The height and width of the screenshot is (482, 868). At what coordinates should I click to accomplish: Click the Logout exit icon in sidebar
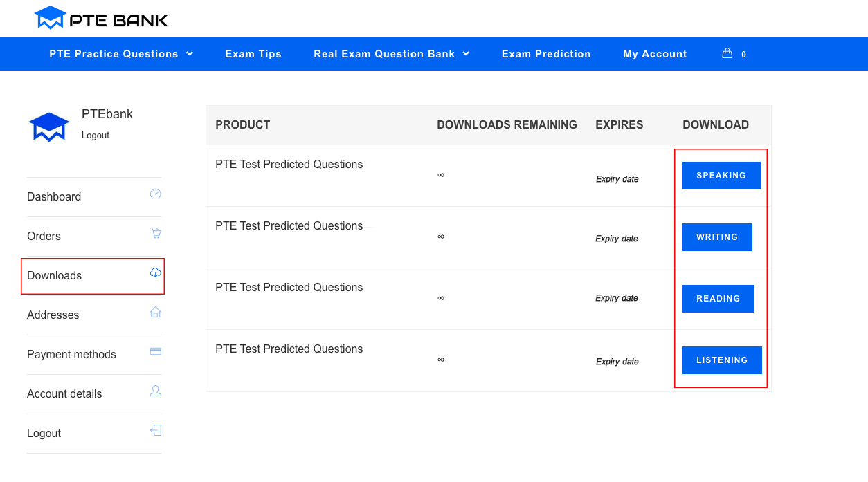156,430
